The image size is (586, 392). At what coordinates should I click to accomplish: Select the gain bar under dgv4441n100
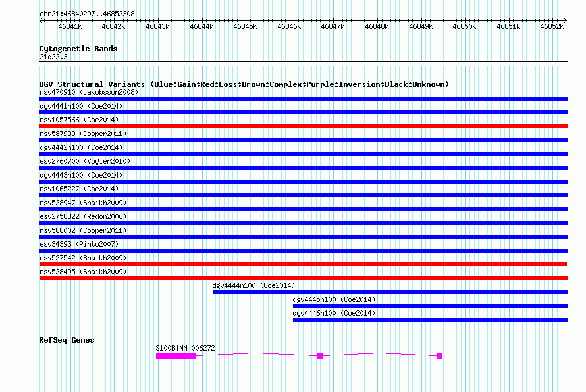[303, 112]
